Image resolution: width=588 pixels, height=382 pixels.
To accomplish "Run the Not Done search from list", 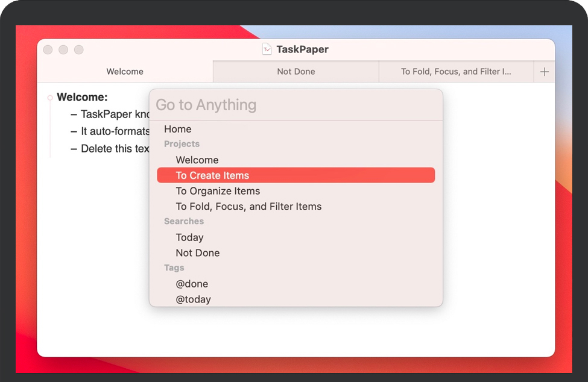I will click(x=197, y=253).
